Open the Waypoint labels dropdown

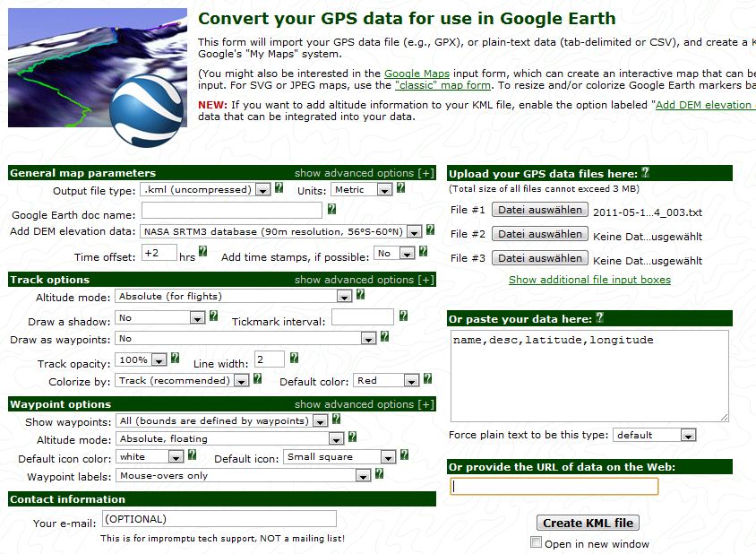[243, 476]
